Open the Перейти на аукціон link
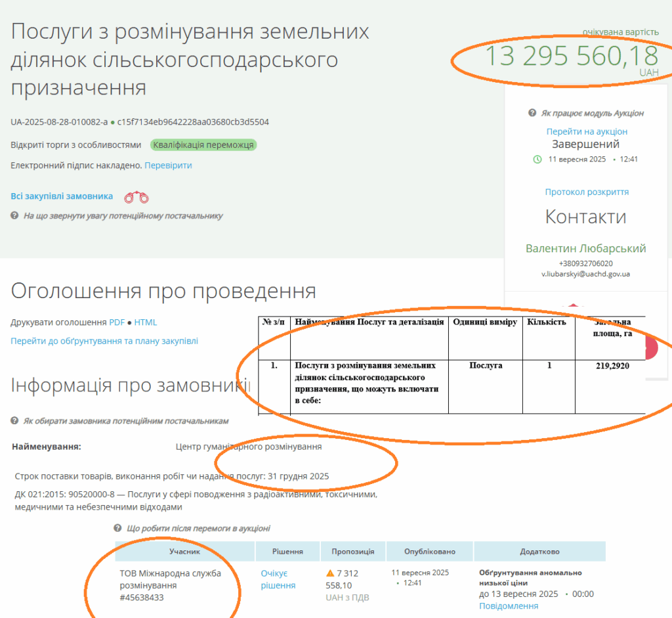 (x=587, y=131)
